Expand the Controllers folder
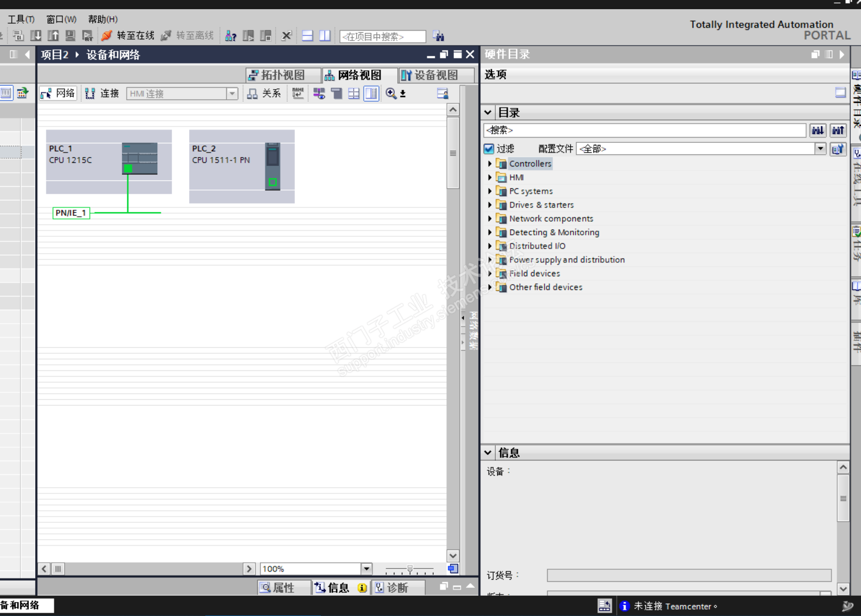Image resolution: width=861 pixels, height=616 pixels. 490,164
